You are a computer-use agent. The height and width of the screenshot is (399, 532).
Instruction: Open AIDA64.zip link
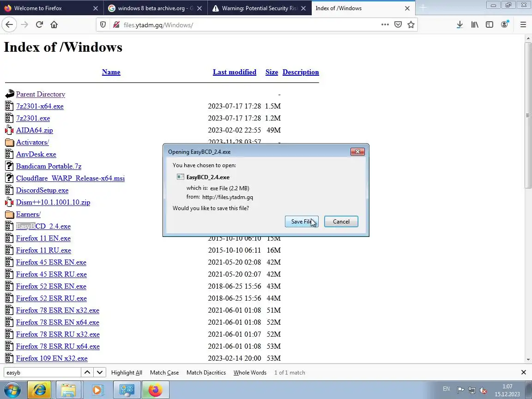click(x=34, y=130)
